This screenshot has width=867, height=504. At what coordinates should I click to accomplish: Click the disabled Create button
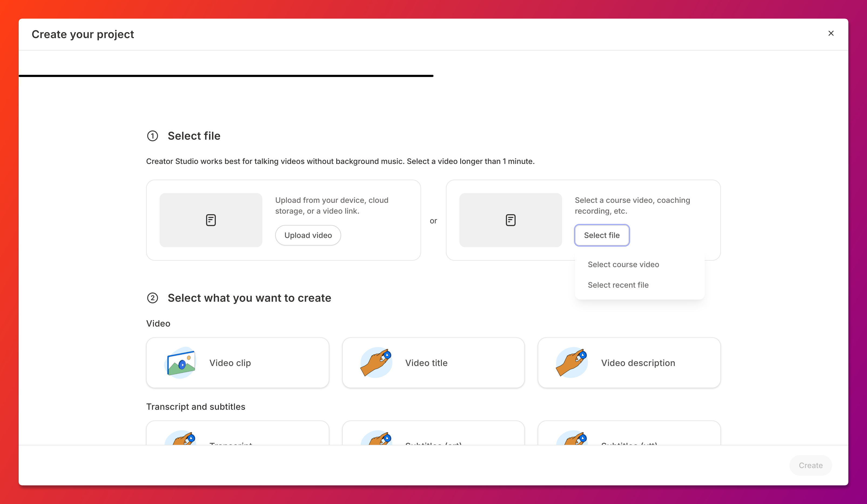click(811, 465)
